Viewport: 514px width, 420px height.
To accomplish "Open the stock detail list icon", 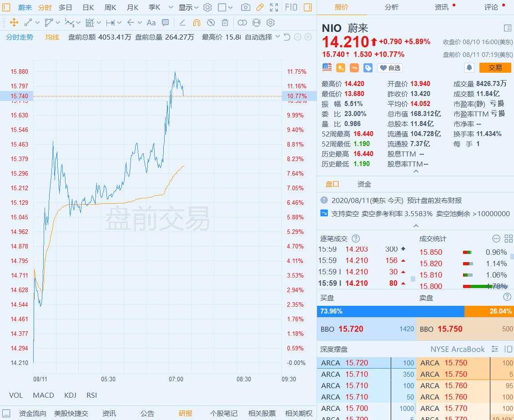I will tap(508, 28).
